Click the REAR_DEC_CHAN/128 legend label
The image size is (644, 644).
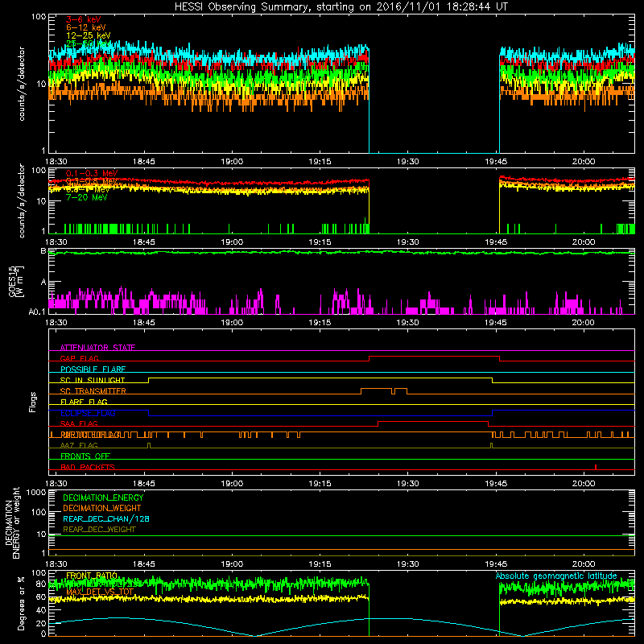(x=106, y=518)
